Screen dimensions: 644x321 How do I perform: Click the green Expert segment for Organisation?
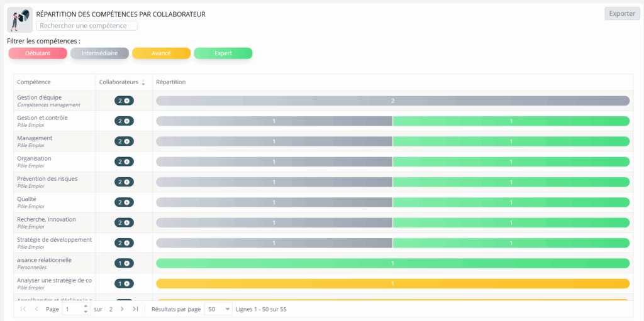click(x=511, y=161)
